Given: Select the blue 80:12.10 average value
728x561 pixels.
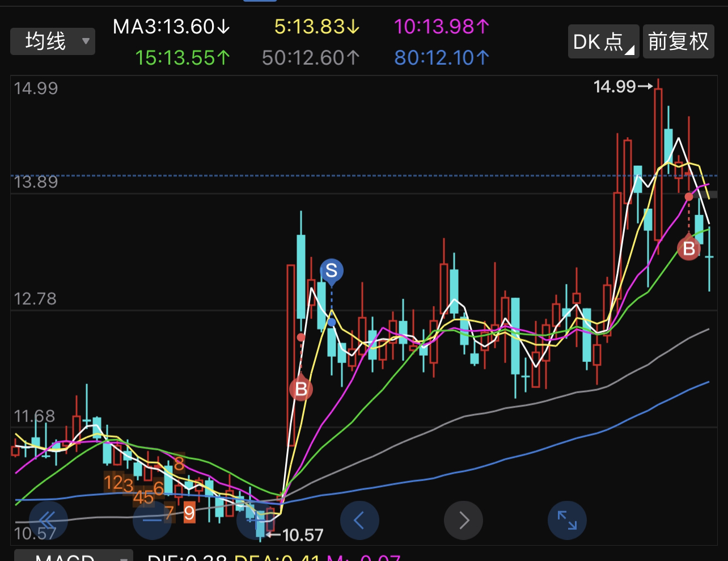Looking at the screenshot, I should [442, 57].
